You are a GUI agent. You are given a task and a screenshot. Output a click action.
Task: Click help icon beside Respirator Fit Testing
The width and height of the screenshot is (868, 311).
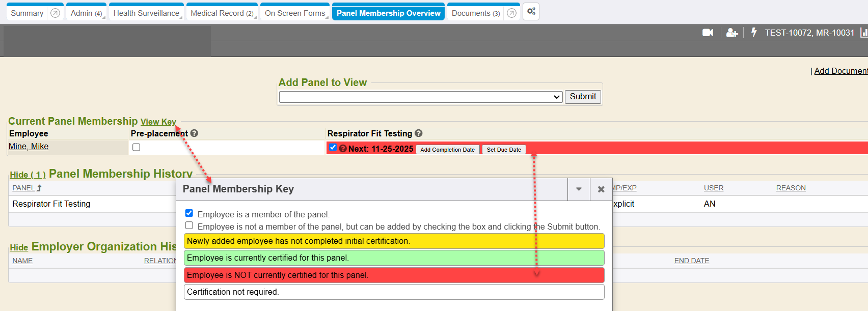point(419,133)
